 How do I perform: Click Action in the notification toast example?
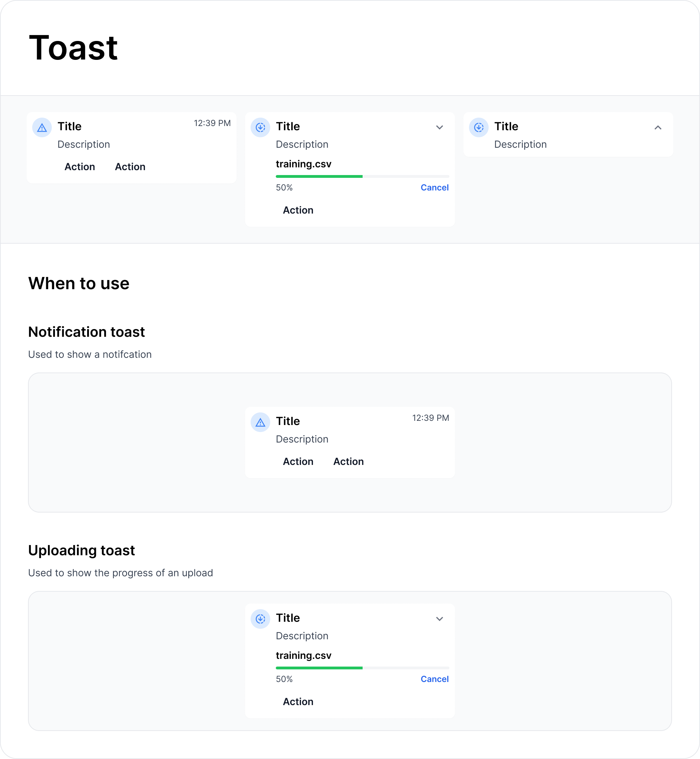pyautogui.click(x=298, y=461)
